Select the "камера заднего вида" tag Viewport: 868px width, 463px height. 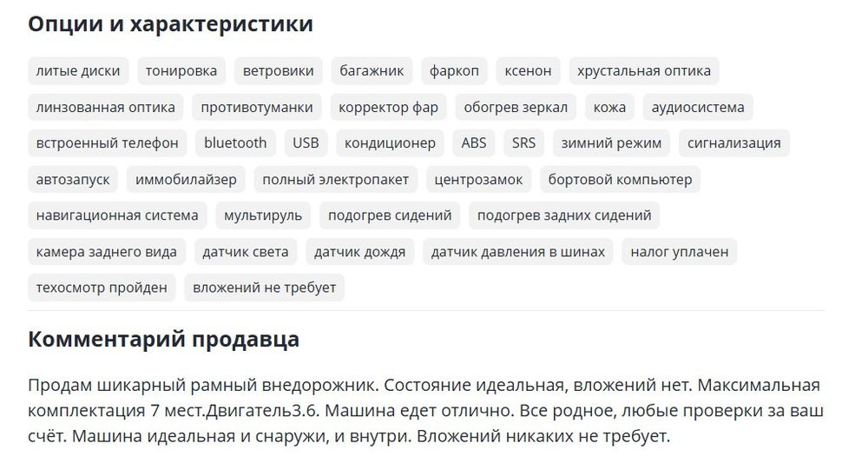(107, 252)
